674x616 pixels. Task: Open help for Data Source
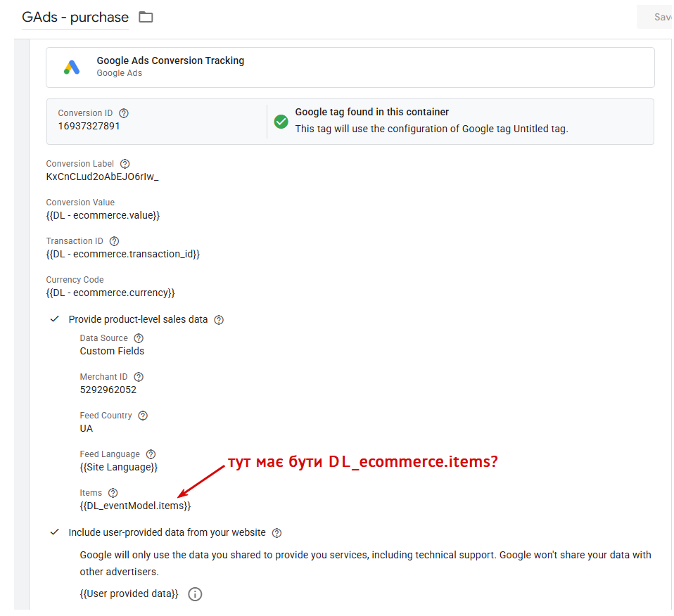coord(139,338)
